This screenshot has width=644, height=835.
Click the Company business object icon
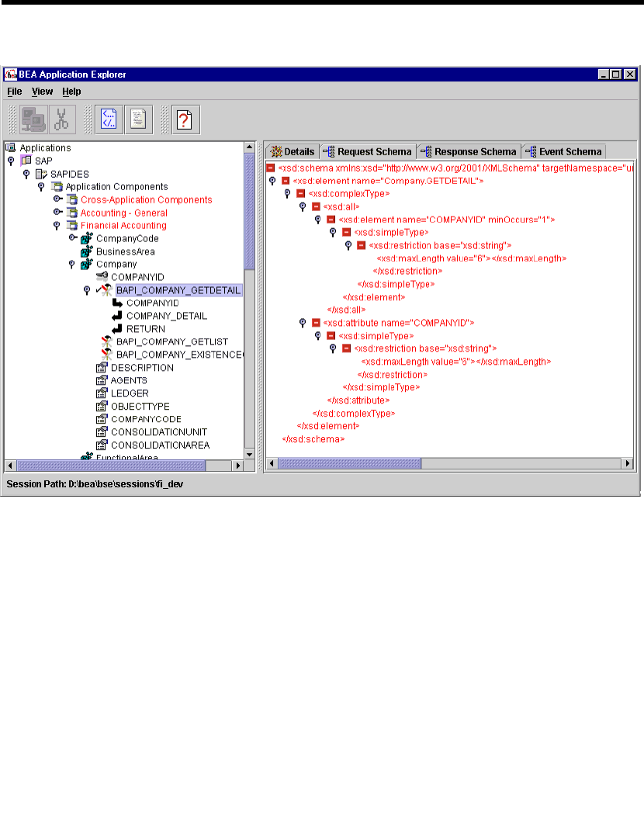(87, 264)
